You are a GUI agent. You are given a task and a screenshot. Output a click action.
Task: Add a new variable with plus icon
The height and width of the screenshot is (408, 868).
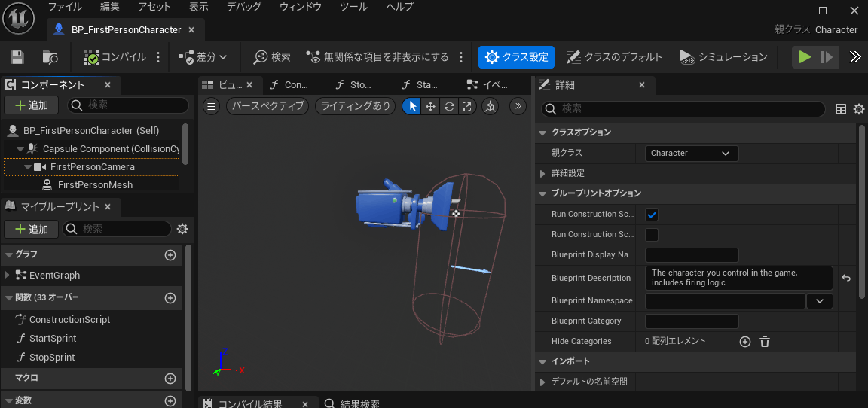[170, 400]
